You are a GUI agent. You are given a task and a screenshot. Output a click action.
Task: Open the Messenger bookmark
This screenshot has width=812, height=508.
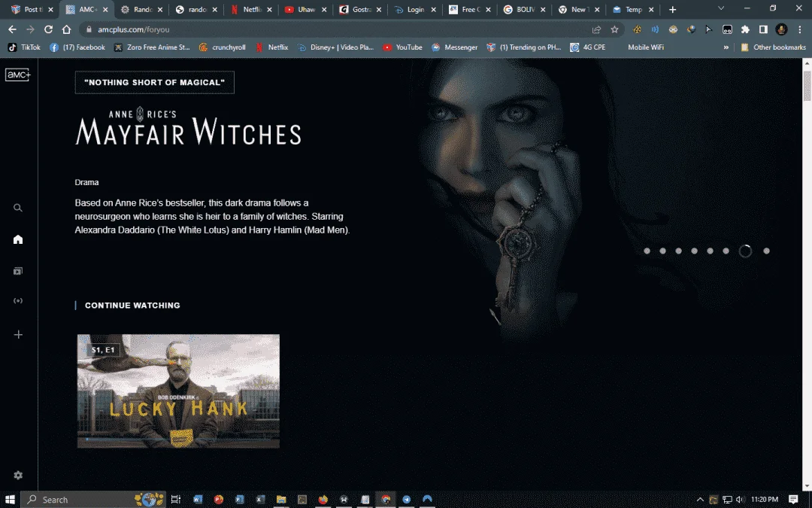point(454,47)
